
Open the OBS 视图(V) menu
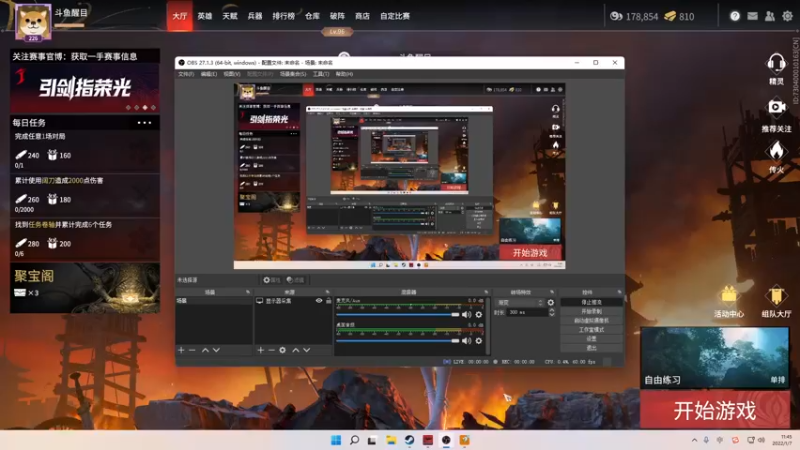(232, 74)
